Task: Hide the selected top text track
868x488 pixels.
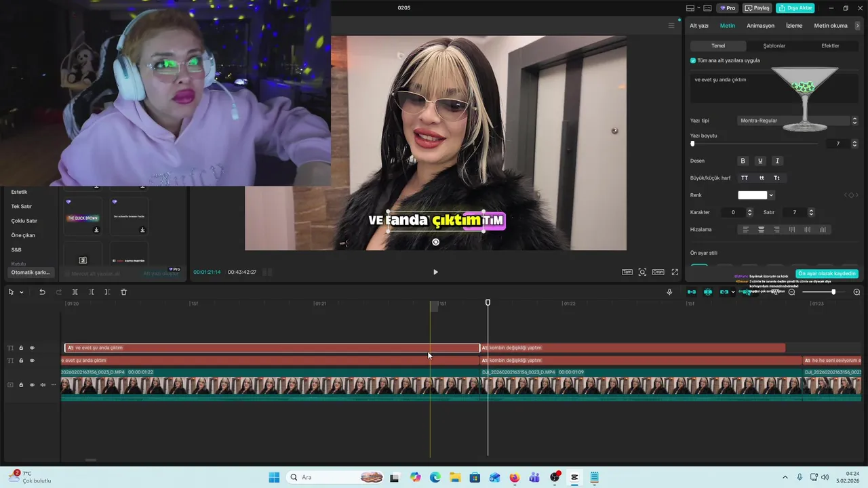Action: (32, 348)
